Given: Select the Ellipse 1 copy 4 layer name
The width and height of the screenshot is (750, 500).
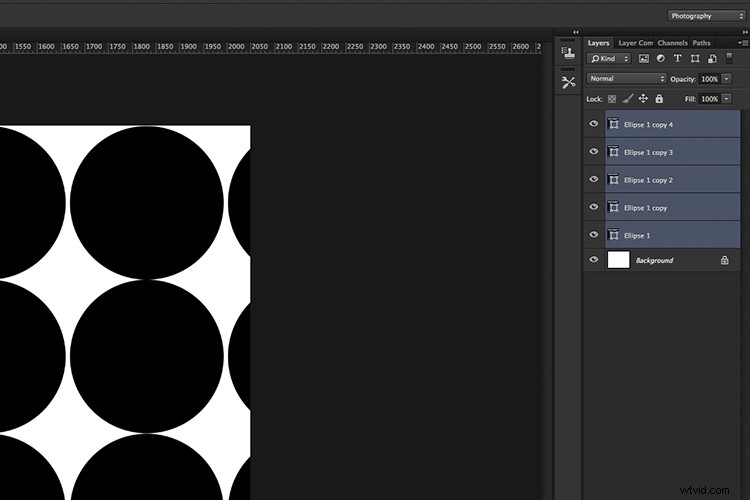Looking at the screenshot, I should click(x=648, y=124).
